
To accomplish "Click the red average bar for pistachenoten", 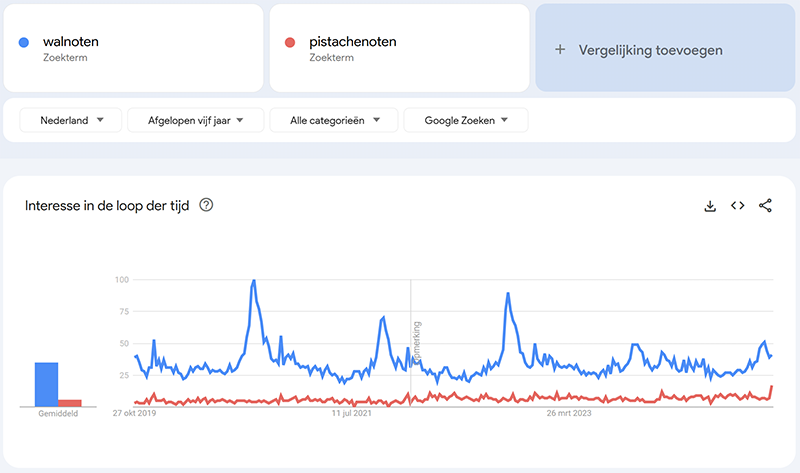I will (69, 402).
